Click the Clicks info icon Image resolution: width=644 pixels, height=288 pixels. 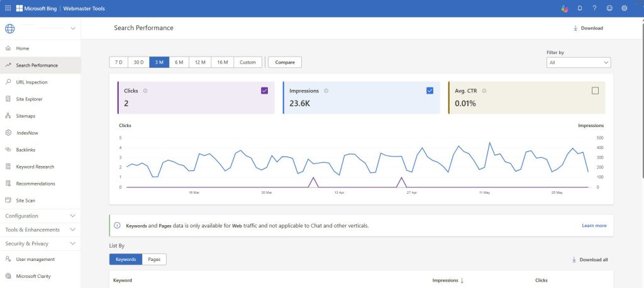pyautogui.click(x=145, y=91)
